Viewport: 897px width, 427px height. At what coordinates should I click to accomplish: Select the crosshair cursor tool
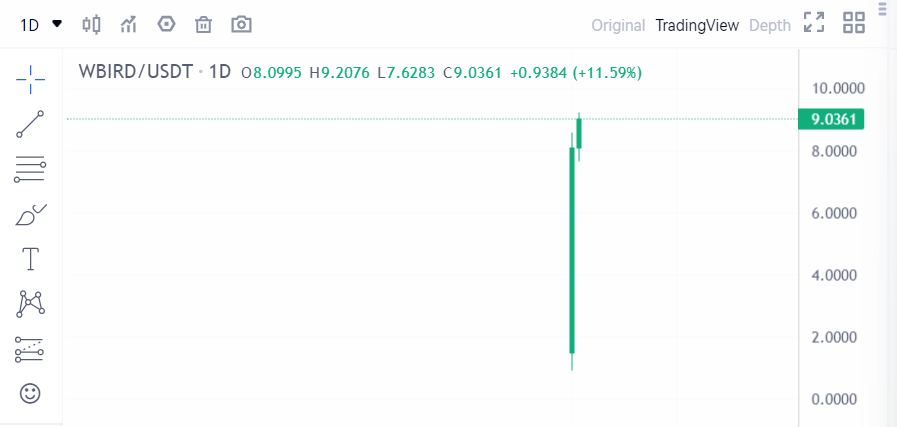30,80
